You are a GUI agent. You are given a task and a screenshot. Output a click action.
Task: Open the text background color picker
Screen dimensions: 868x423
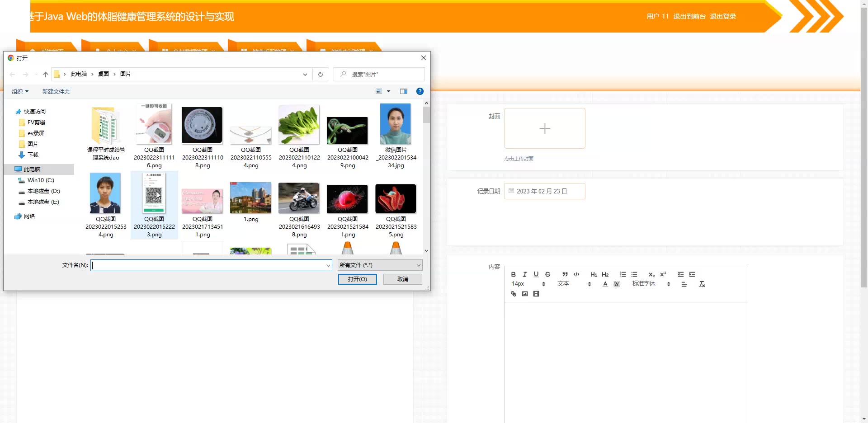pos(617,284)
